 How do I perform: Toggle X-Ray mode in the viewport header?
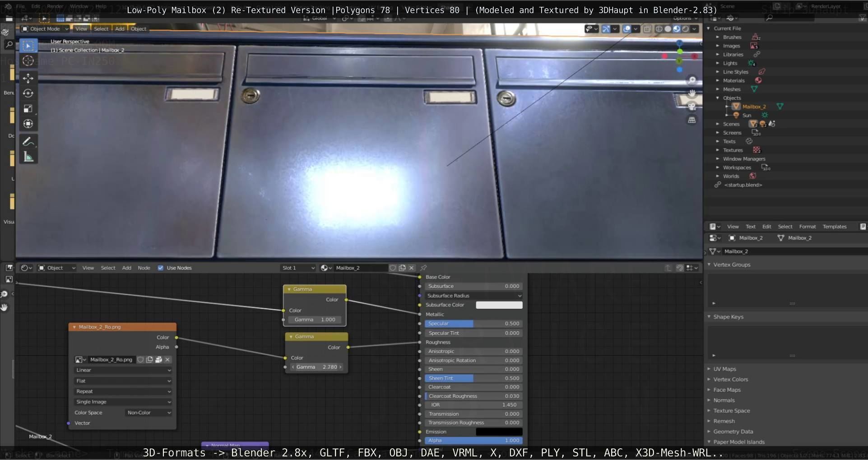647,29
